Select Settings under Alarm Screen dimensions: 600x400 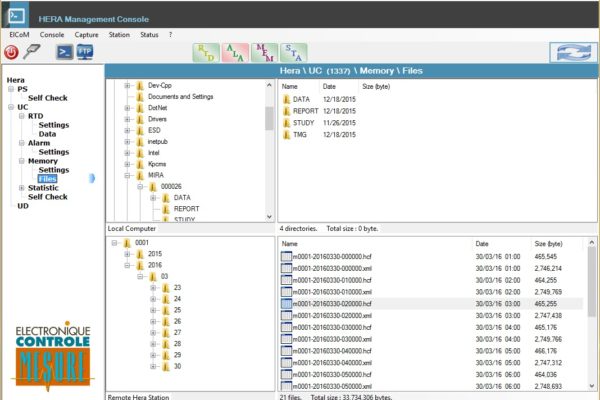click(54, 152)
